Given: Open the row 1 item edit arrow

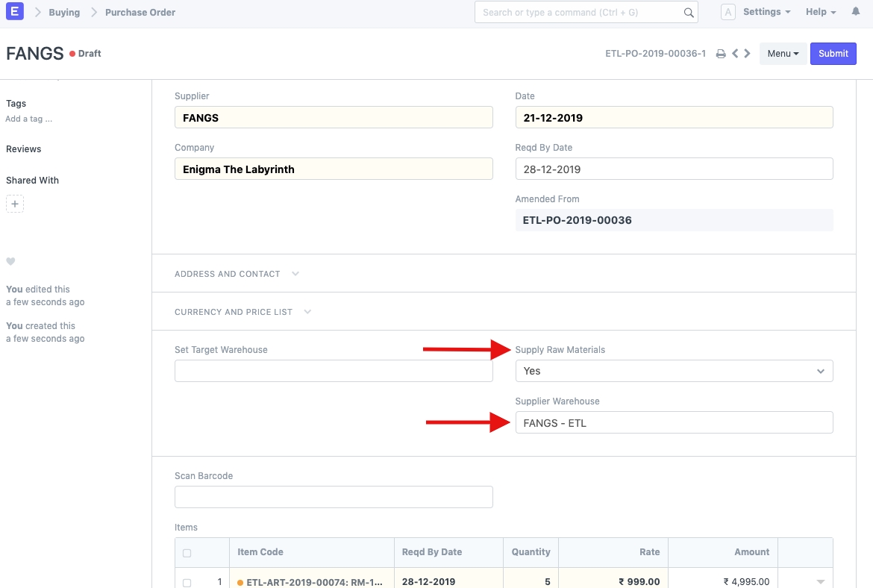Looking at the screenshot, I should click(x=821, y=582).
